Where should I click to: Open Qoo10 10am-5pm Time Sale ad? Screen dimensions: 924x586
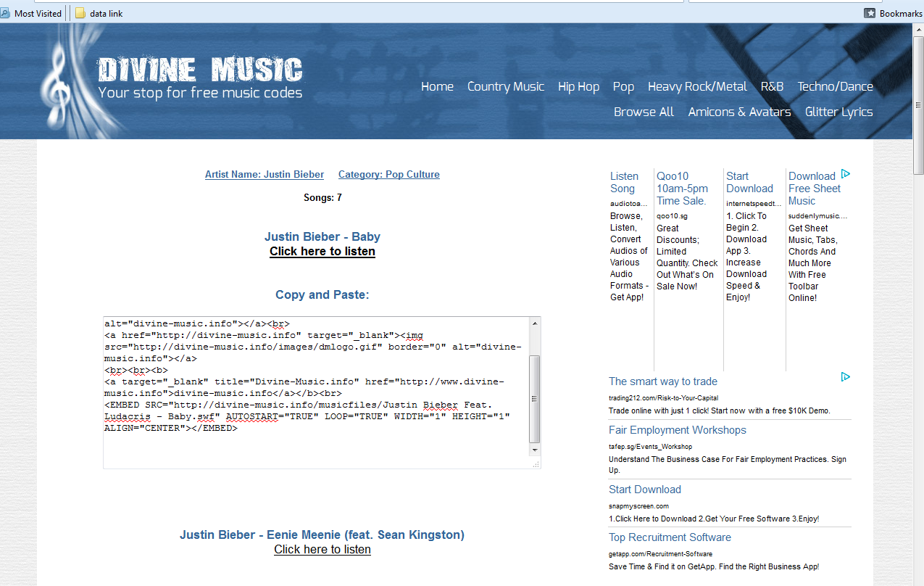[x=682, y=188]
